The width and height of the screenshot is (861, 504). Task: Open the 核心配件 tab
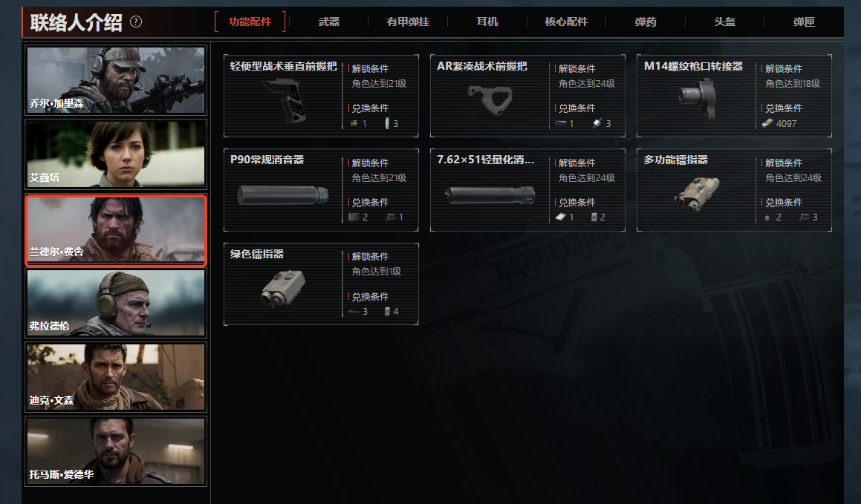[x=566, y=22]
